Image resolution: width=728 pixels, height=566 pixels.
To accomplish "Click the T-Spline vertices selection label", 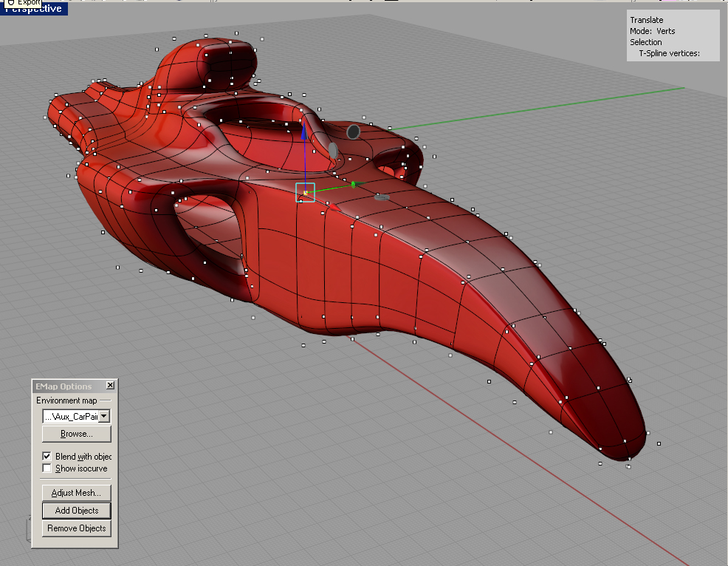I will click(x=669, y=53).
